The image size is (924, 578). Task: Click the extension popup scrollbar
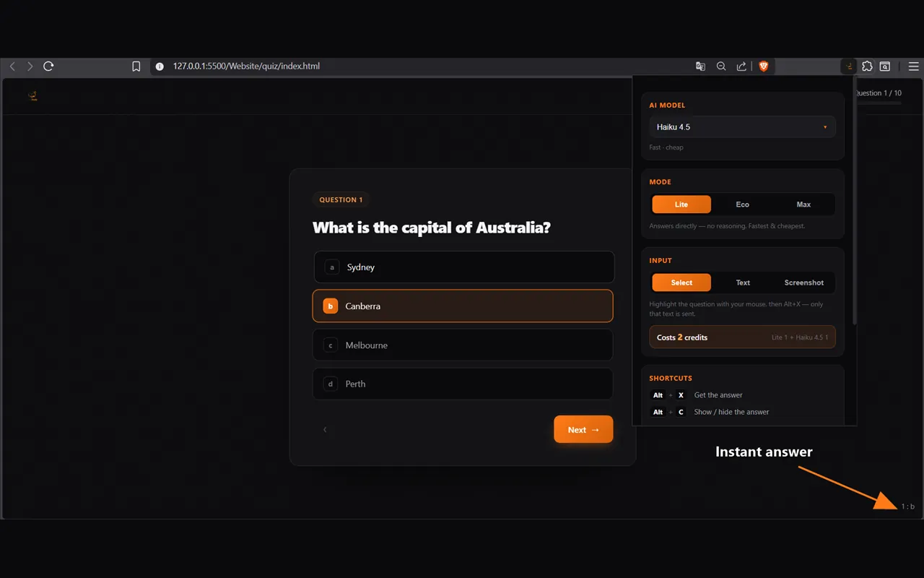click(855, 202)
